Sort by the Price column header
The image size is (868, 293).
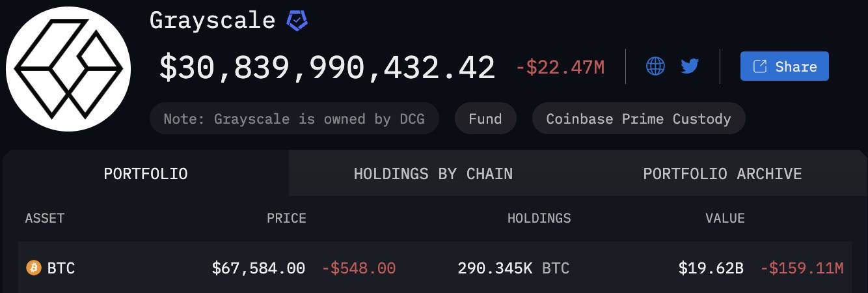pos(286,218)
